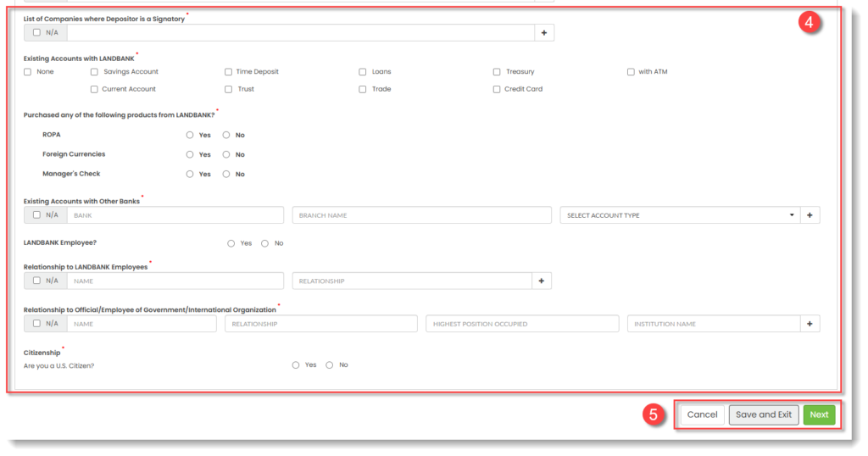Focus the HIGHEST POSITION OCCUPIED field
The image size is (868, 456).
tap(522, 324)
